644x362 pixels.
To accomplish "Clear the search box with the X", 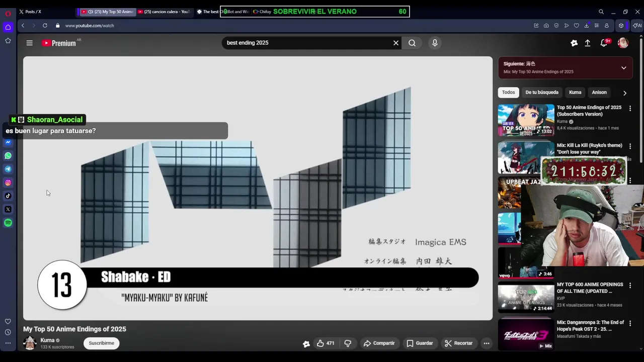I will [396, 43].
